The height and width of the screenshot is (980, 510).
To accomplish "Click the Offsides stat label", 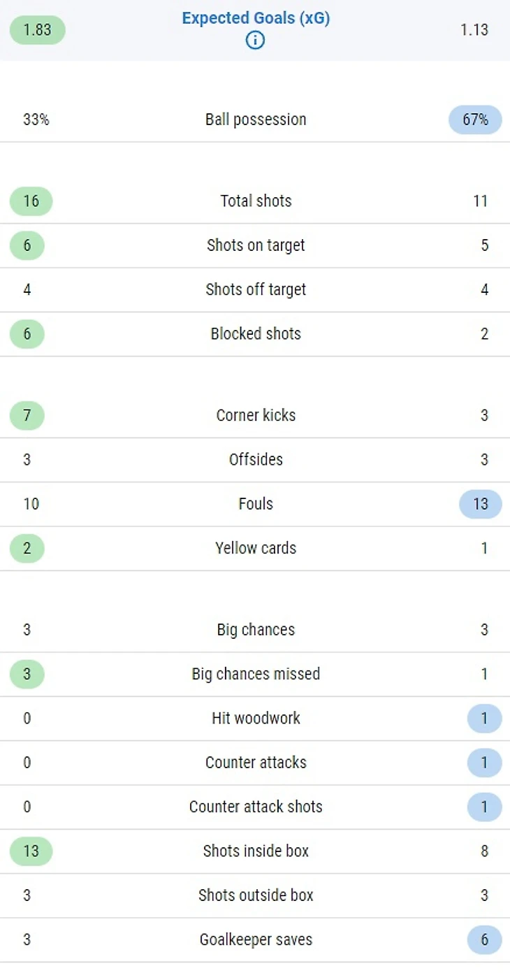I will point(256,459).
